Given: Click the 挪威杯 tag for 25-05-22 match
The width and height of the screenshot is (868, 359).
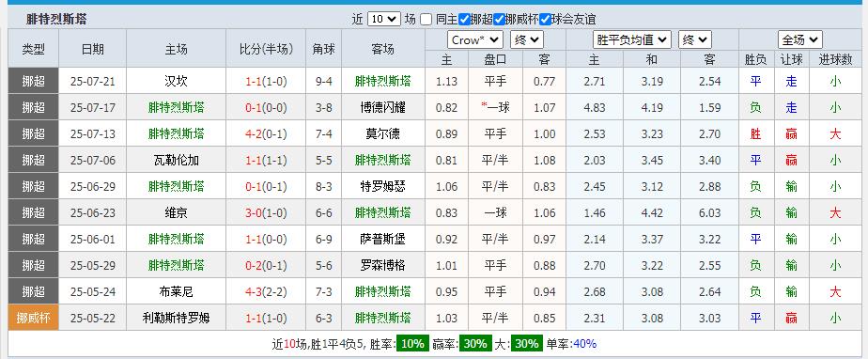Looking at the screenshot, I should (33, 318).
